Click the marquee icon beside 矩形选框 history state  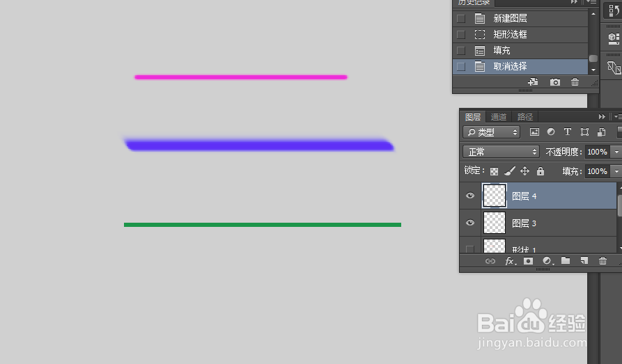click(x=480, y=35)
